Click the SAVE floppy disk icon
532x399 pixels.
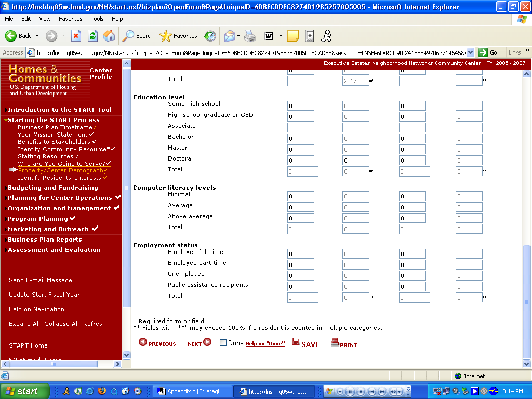click(x=296, y=342)
